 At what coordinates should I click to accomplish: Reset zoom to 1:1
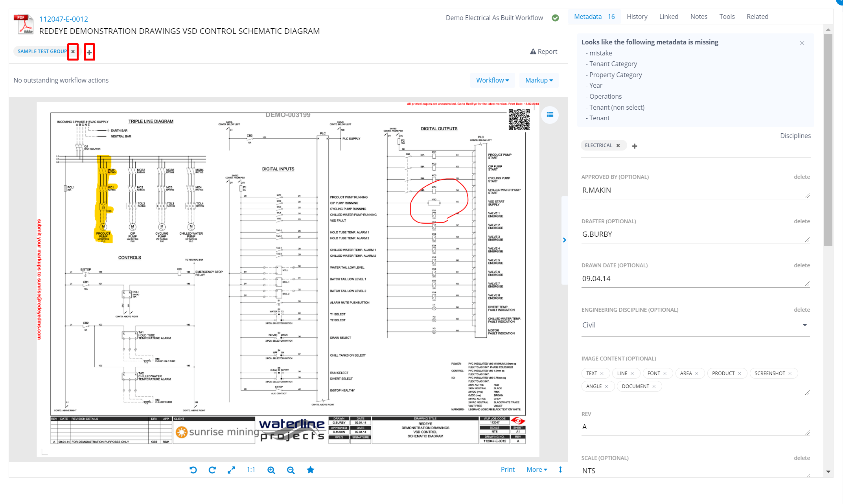(251, 469)
